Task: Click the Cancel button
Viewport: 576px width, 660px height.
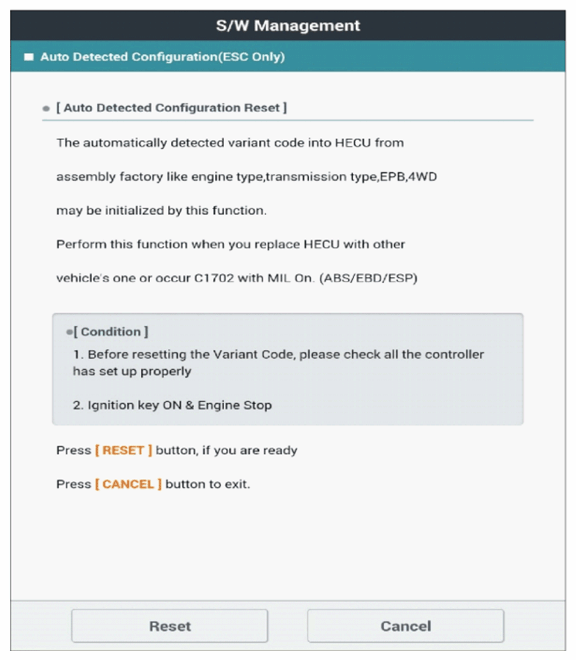Action: 405,626
